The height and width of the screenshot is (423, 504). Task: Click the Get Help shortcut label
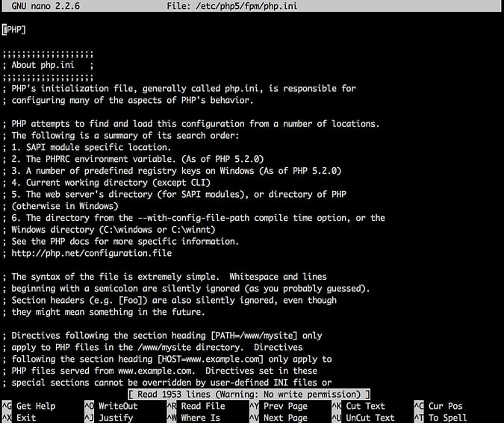pyautogui.click(x=35, y=406)
